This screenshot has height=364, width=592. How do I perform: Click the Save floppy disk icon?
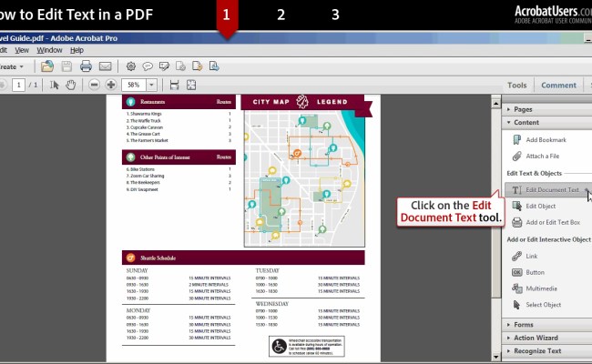[66, 66]
